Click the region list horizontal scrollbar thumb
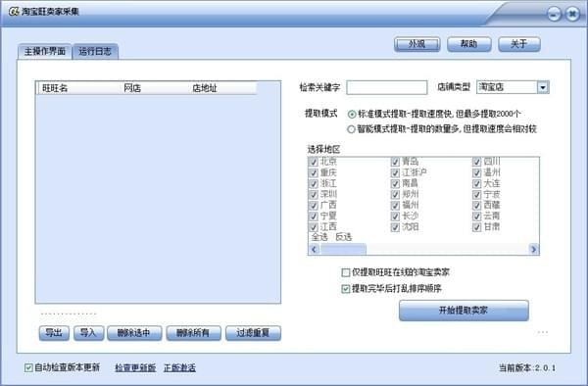Viewport: 588px width, 386px height. pyautogui.click(x=343, y=249)
